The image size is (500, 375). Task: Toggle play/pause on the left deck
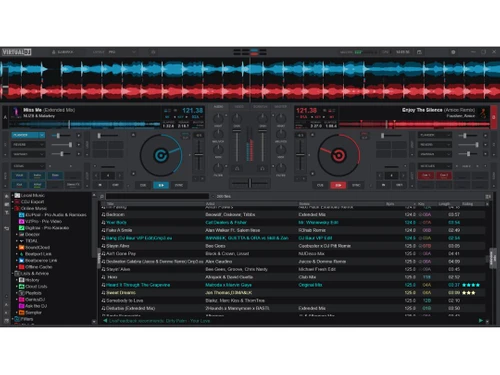click(161, 185)
